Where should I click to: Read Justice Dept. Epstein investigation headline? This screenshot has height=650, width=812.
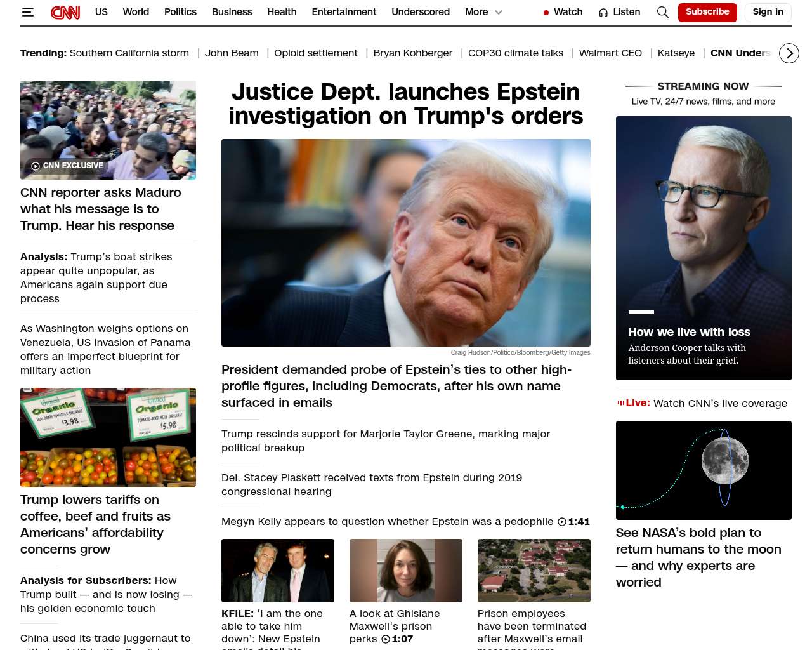[405, 104]
